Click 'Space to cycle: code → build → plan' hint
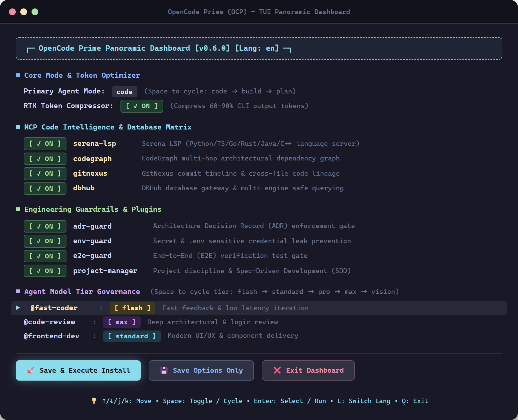The image size is (518, 420). 220,91
